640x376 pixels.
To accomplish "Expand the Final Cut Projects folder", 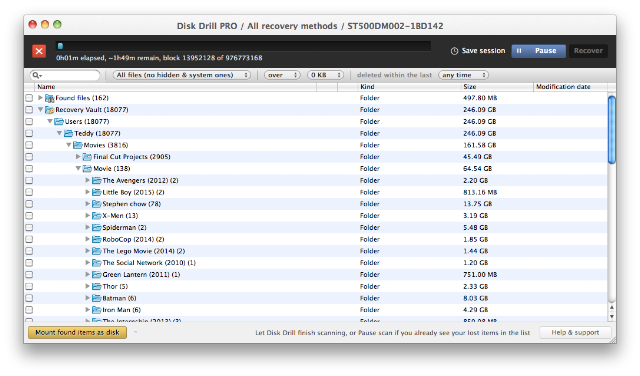I will (78, 157).
